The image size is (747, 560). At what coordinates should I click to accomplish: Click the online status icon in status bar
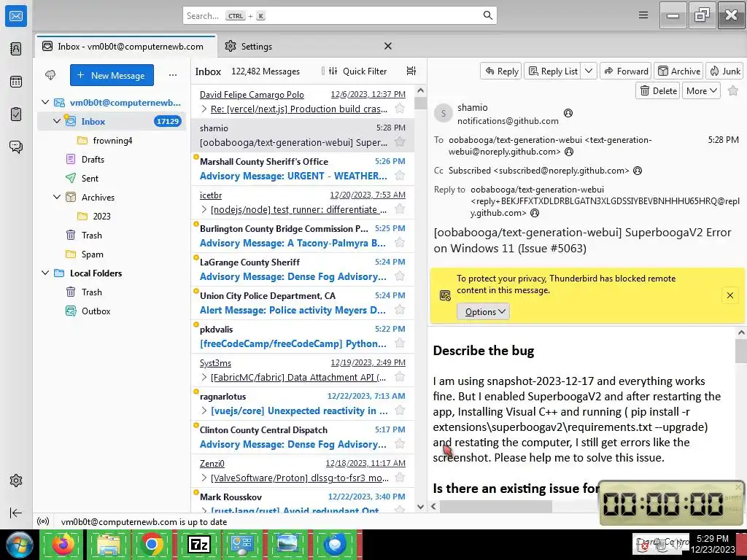(x=43, y=521)
